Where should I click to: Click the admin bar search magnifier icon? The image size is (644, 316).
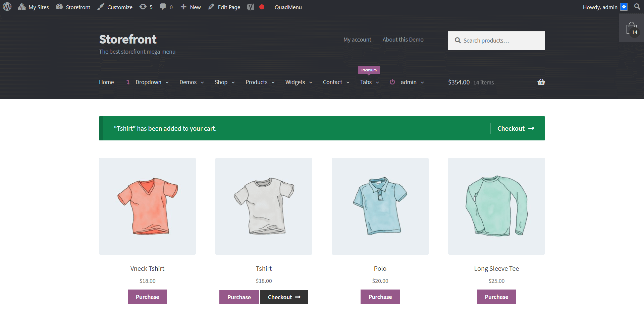point(637,7)
